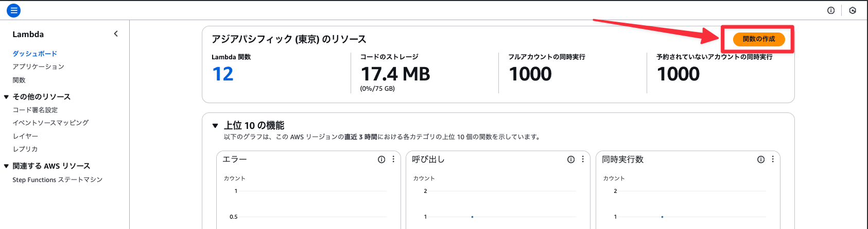Click the フルアカウントの同時実行 value 1000
The image size is (868, 229).
tap(530, 74)
